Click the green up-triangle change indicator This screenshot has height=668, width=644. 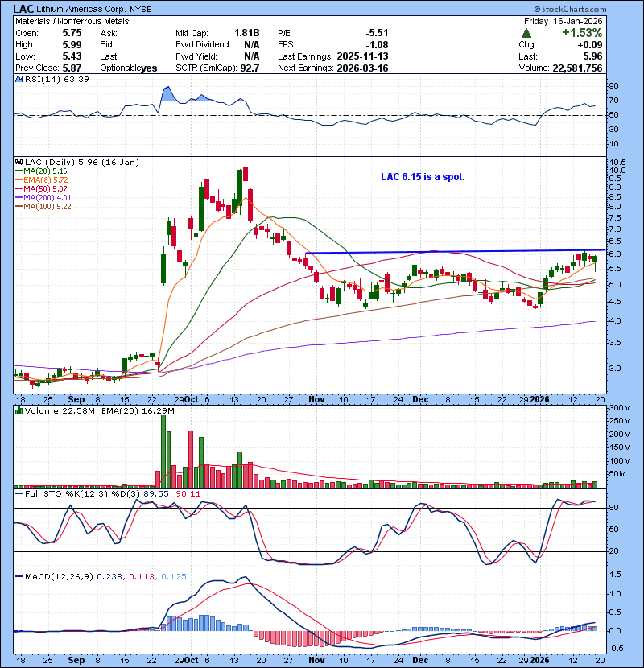tap(526, 33)
